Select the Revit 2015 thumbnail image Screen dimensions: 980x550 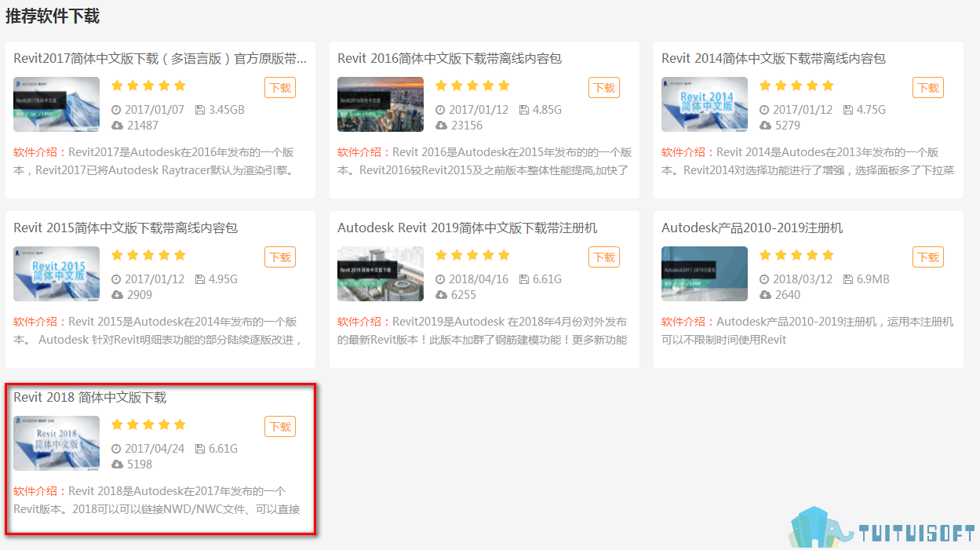click(56, 274)
